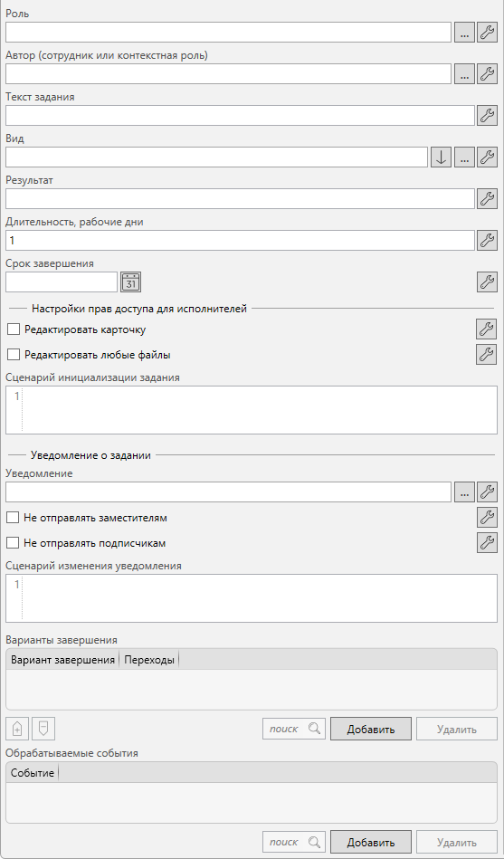
Task: Enable Редактировать карточку checkbox
Action: [14, 329]
